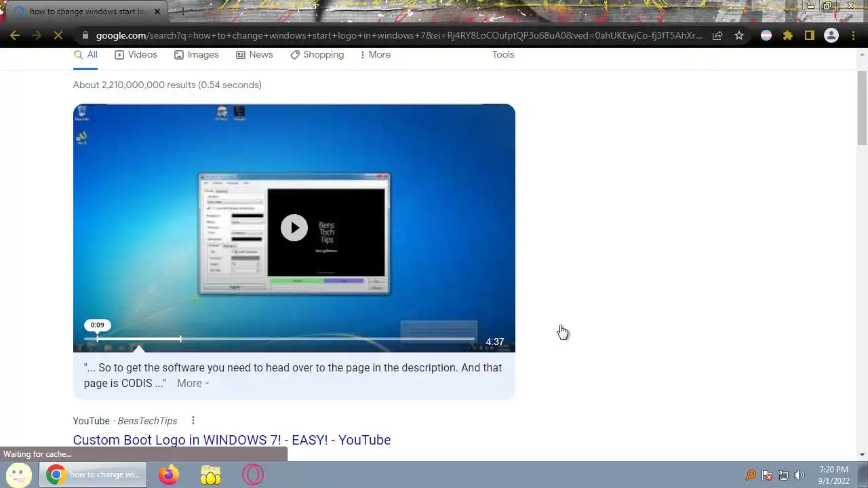The width and height of the screenshot is (868, 488).
Task: Open the Action Center flag icon
Action: click(767, 475)
